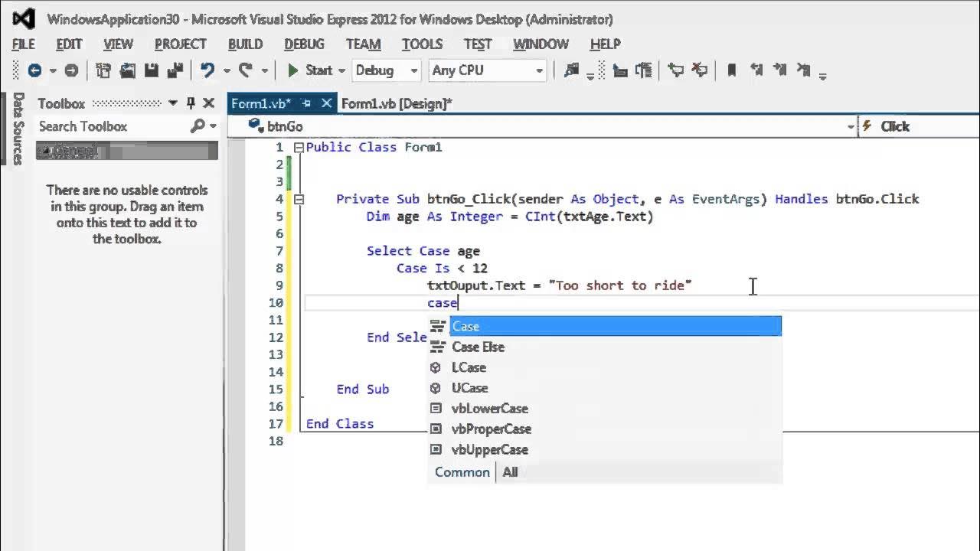The height and width of the screenshot is (551, 980).
Task: Click the Navigate Forward arrow icon
Action: pos(71,70)
